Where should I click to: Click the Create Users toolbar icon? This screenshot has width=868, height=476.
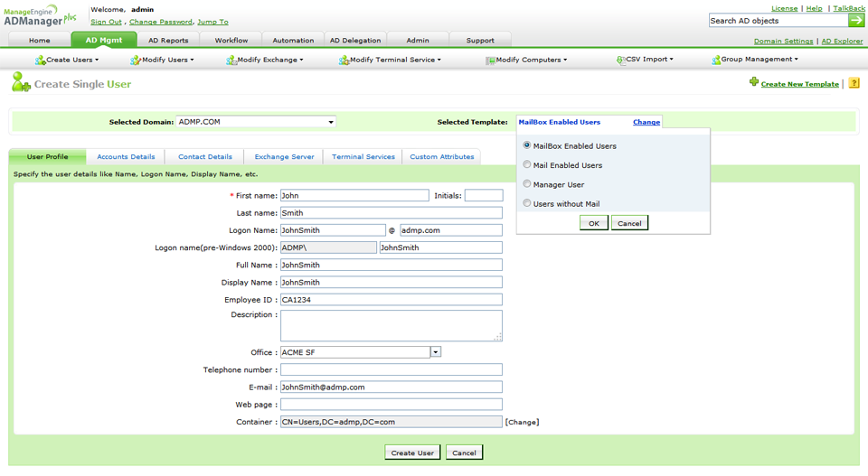tap(40, 61)
